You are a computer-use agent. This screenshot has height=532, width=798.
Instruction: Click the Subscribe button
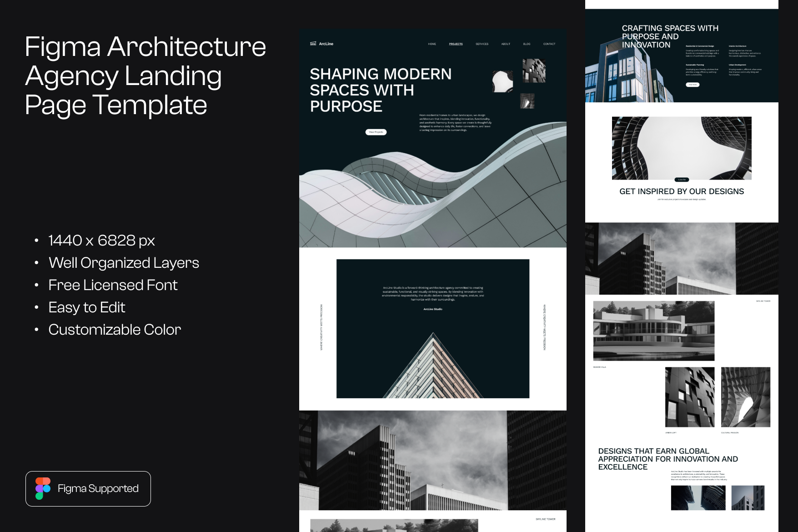[x=681, y=180]
